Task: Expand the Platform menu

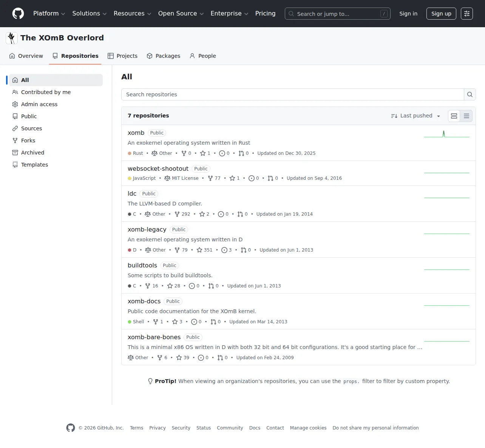Action: point(49,14)
